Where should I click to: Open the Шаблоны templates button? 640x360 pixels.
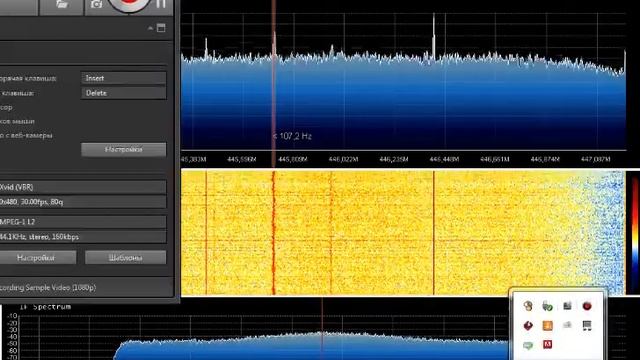click(x=125, y=258)
